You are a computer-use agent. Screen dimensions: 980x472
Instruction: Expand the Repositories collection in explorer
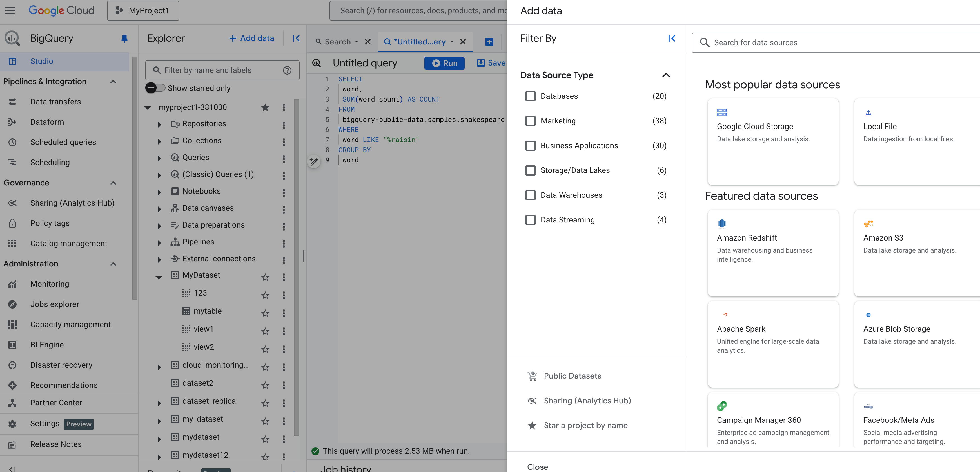[x=159, y=123]
